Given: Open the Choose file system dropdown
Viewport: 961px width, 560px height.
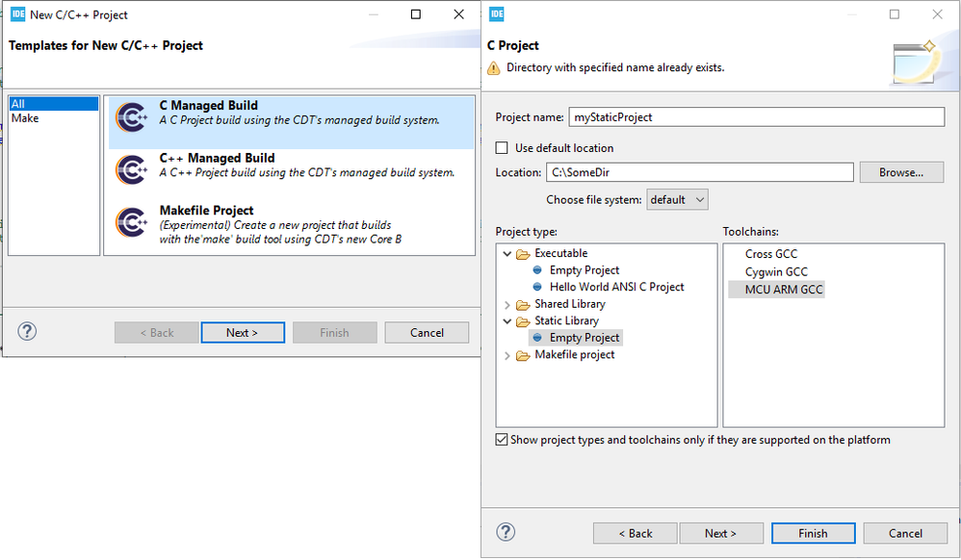Looking at the screenshot, I should [x=677, y=199].
